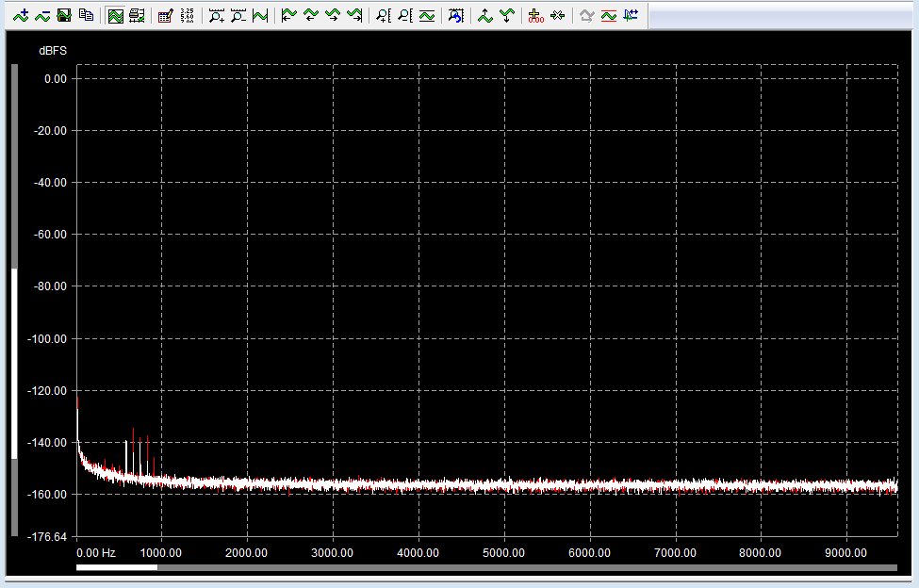The width and height of the screenshot is (919, 588).
Task: Click the numeric values display icon
Action: (x=188, y=16)
